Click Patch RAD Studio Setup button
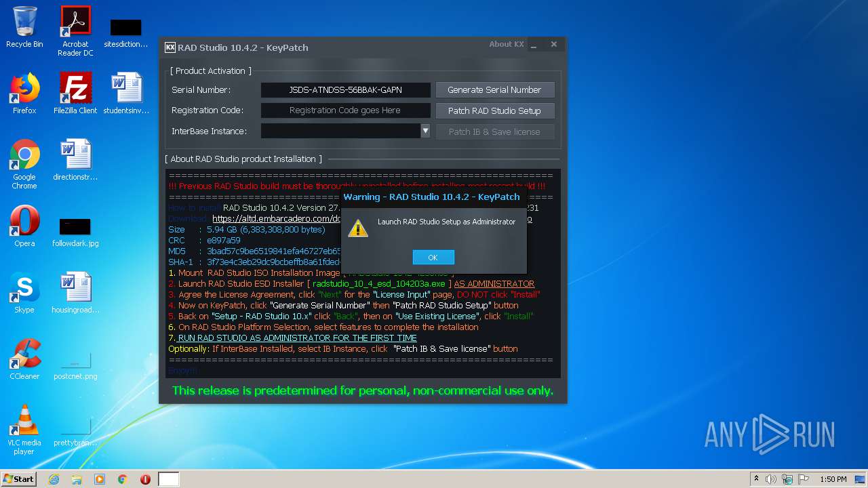Viewport: 868px width, 488px height. point(494,110)
